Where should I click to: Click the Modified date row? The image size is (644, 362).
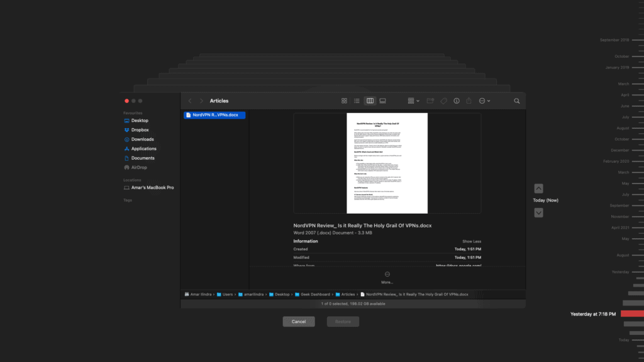coord(387,257)
